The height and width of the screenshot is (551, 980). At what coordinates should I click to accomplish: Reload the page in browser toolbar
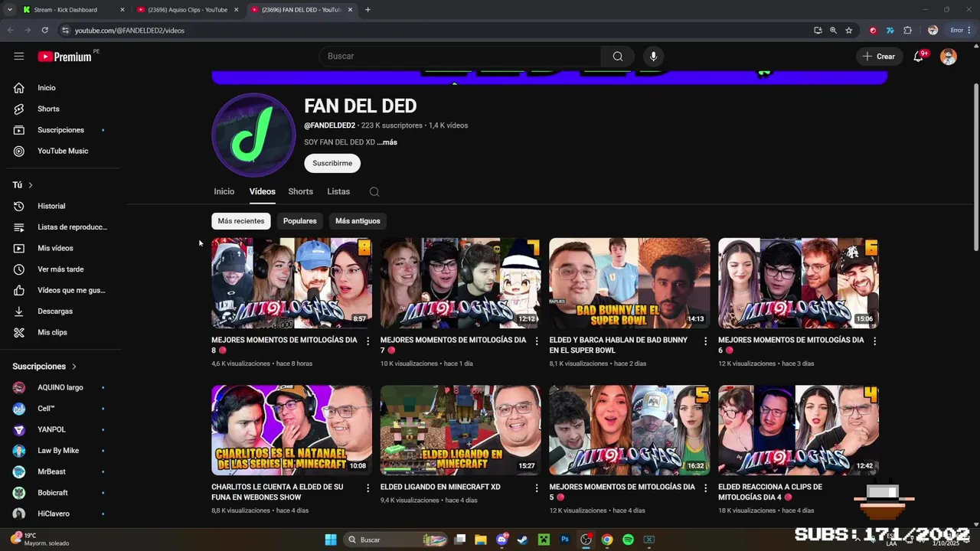(44, 31)
